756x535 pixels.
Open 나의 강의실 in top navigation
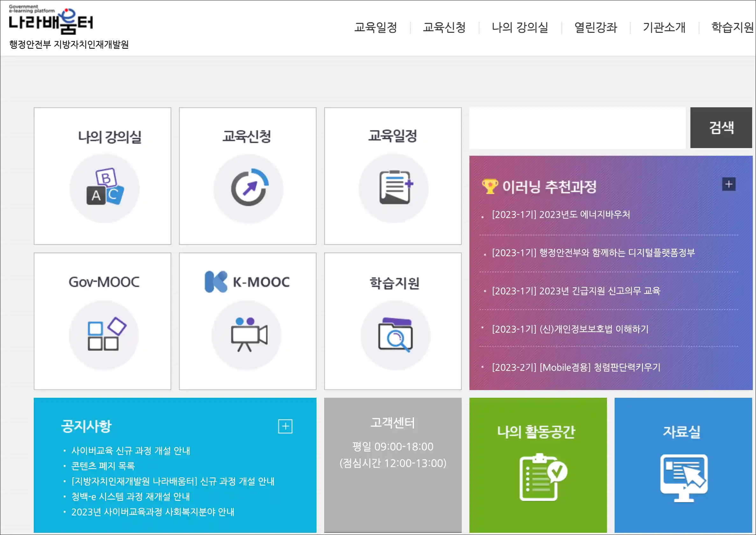click(520, 27)
